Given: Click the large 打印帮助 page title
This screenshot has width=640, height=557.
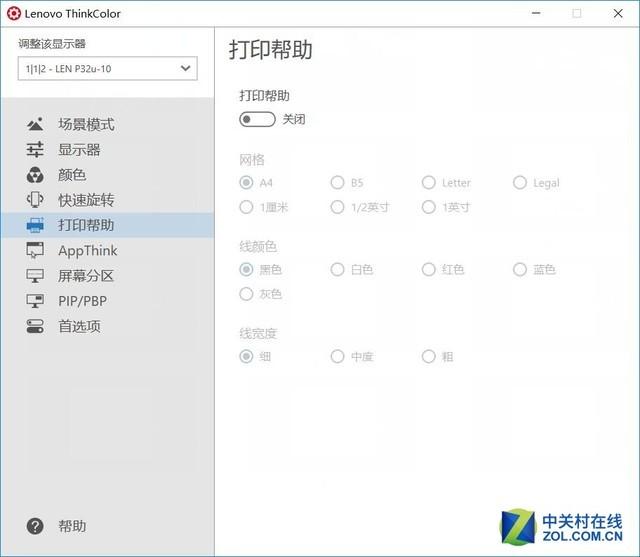Looking at the screenshot, I should pos(271,50).
